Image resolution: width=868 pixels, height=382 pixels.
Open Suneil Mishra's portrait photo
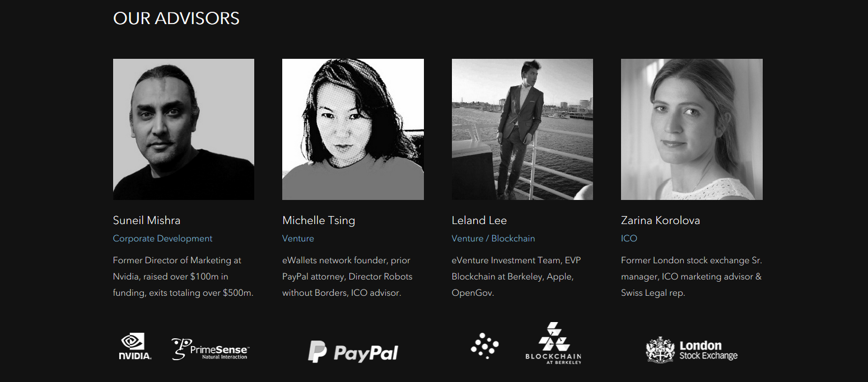point(184,129)
